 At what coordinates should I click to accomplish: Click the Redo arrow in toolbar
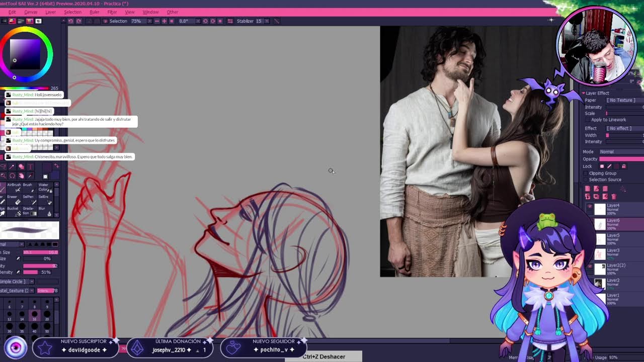point(79,21)
